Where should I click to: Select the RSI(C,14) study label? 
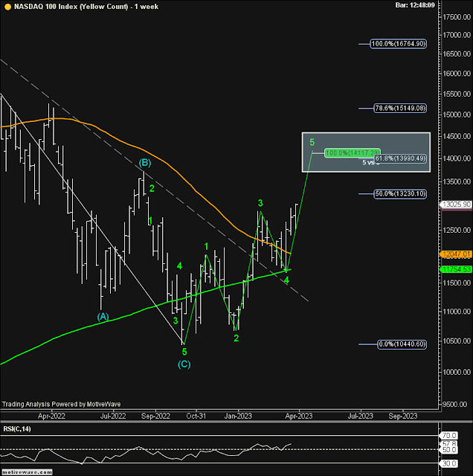[x=17, y=429]
